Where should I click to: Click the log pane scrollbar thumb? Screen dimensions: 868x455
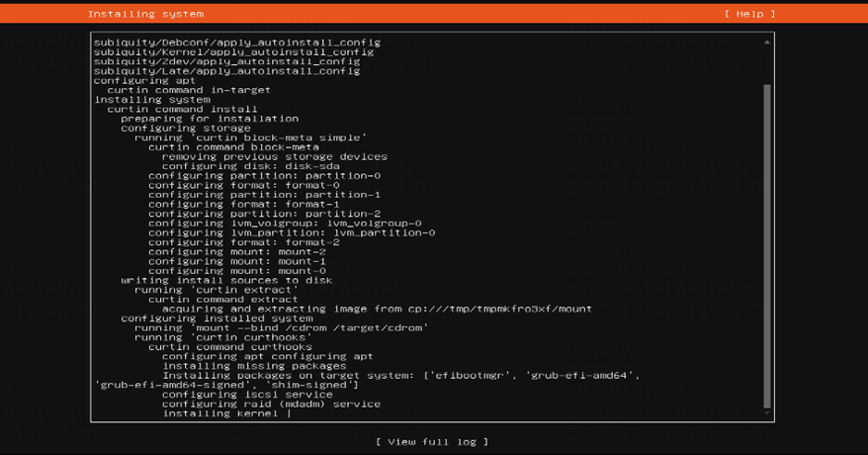click(x=767, y=246)
